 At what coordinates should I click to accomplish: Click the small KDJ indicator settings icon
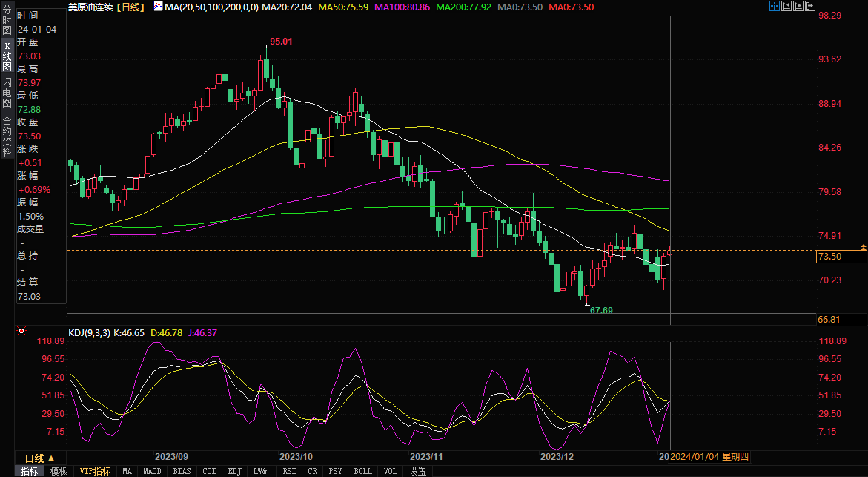[21, 331]
